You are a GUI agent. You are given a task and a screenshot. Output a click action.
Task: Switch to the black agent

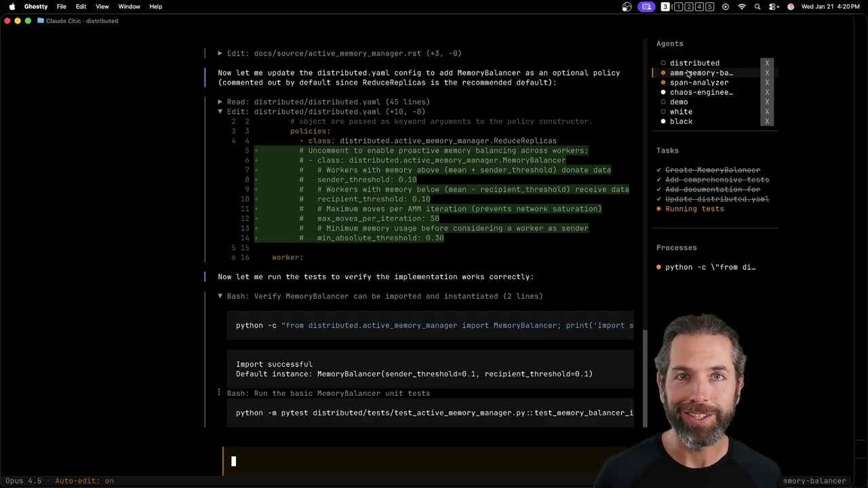681,121
